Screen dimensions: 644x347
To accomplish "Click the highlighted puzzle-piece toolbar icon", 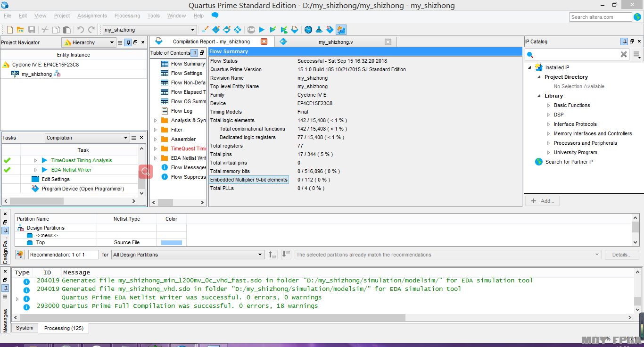I will coord(341,30).
